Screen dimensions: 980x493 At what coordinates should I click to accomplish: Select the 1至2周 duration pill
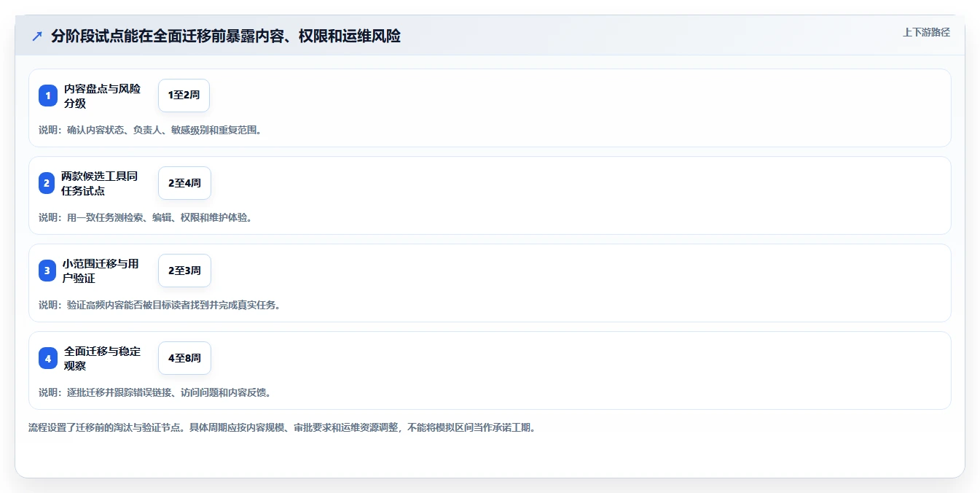pos(184,96)
